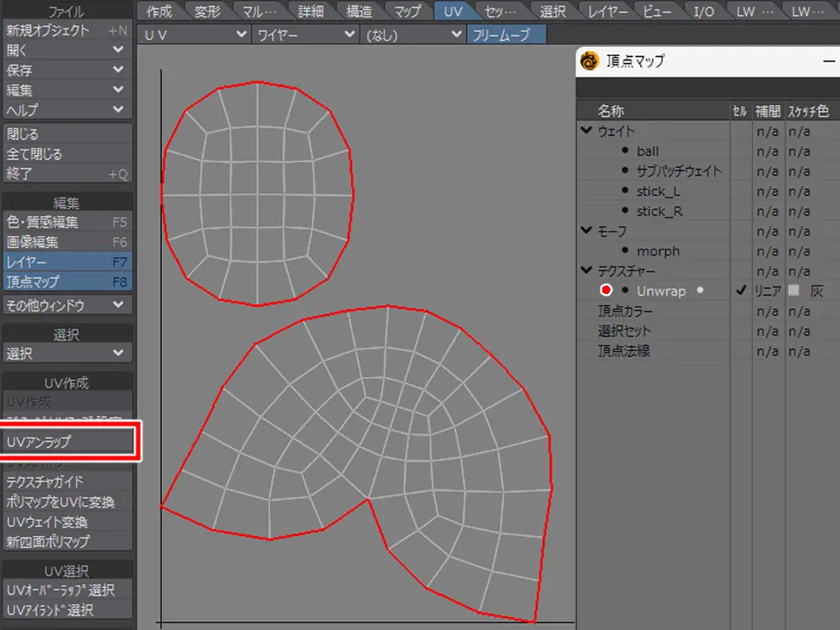Image resolution: width=840 pixels, height=630 pixels.
Task: Toggle the セル checkmark for Unwrap
Action: tap(740, 291)
